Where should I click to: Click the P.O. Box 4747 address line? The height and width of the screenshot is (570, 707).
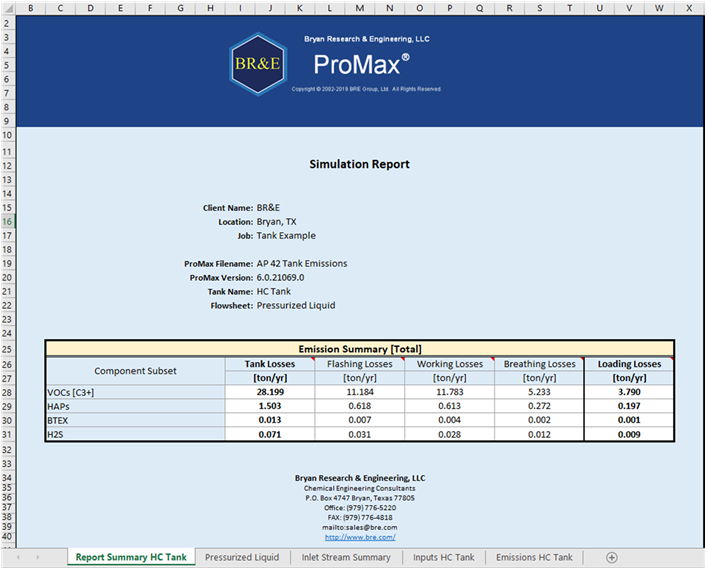(360, 498)
